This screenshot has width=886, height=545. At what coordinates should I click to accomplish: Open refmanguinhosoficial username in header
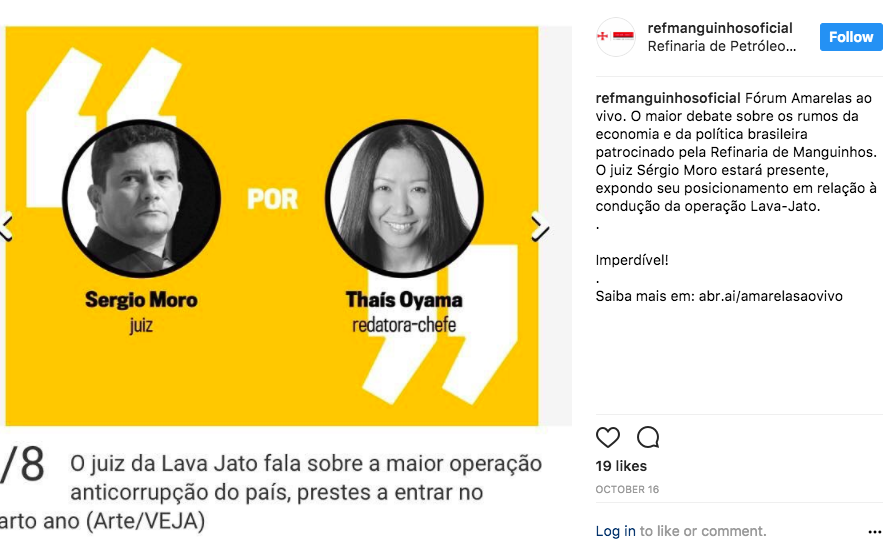(x=719, y=28)
